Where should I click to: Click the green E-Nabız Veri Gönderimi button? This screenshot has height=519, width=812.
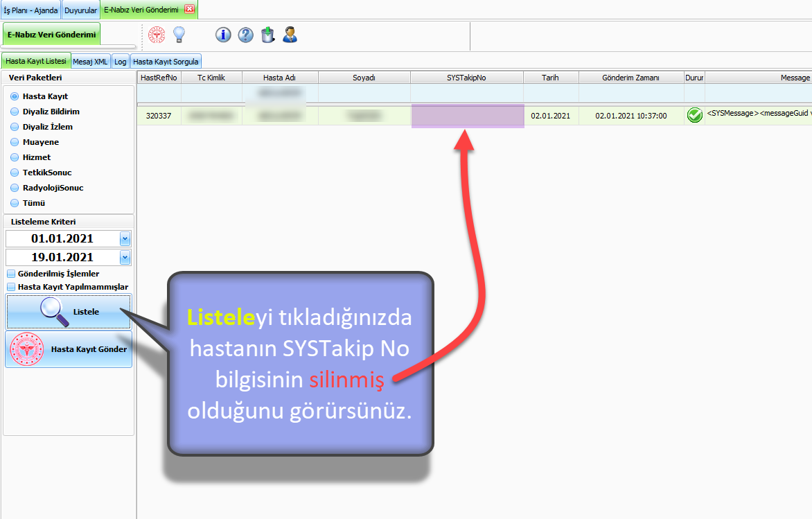[51, 35]
